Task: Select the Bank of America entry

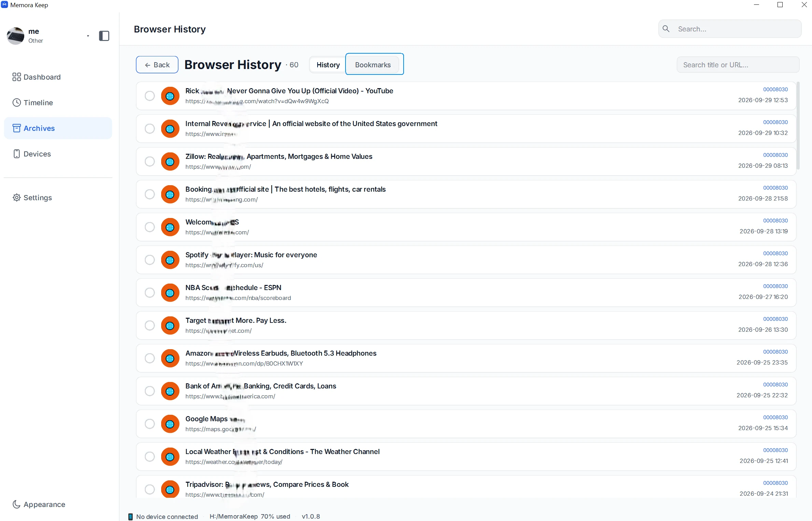Action: tap(150, 391)
